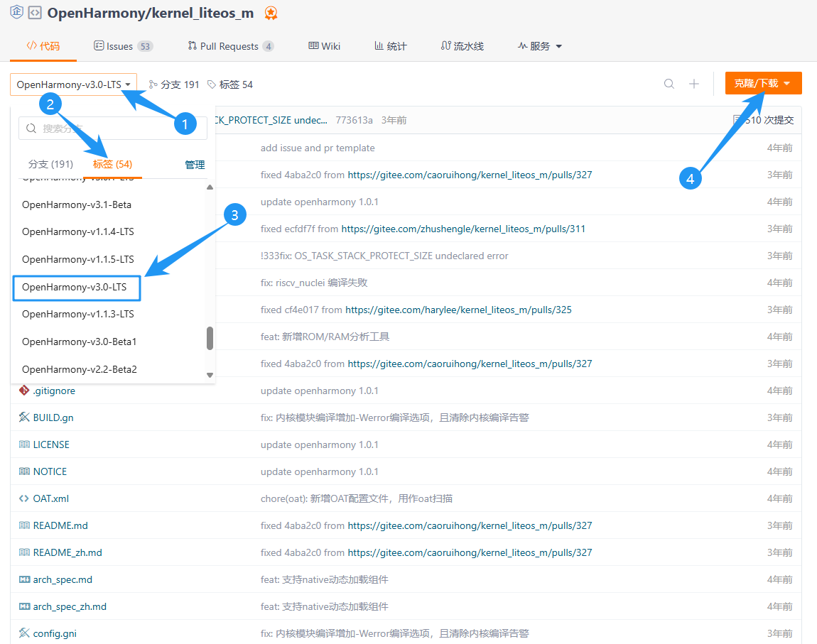The height and width of the screenshot is (644, 817).
Task: Click the OAT.xml code icon
Action: click(x=24, y=498)
